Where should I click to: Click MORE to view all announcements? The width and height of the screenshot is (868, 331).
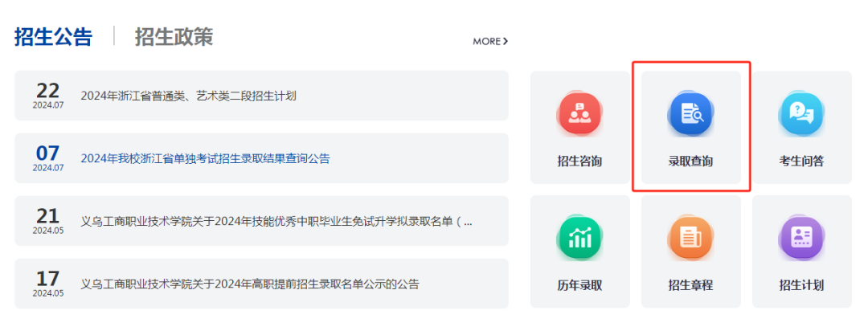pyautogui.click(x=486, y=41)
